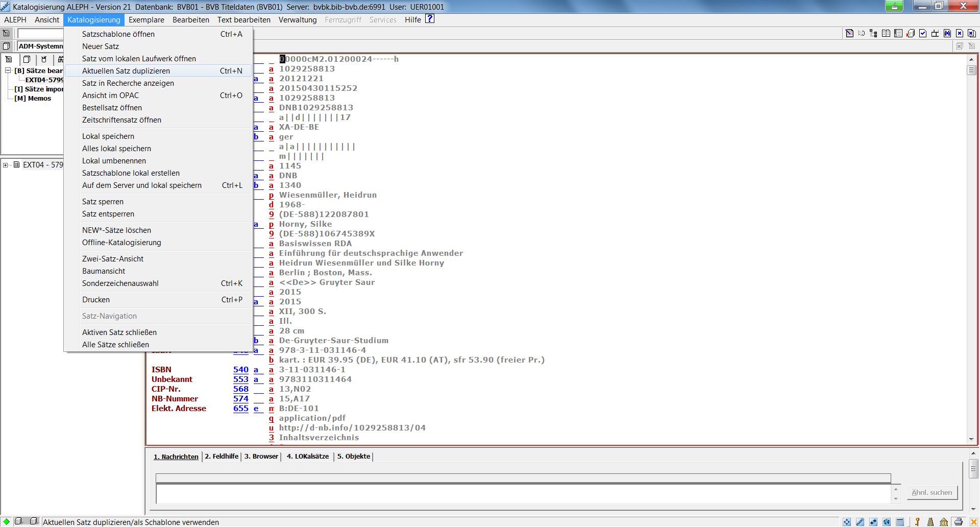
Task: Click the calendar grid icon in status bar
Action: [x=900, y=522]
